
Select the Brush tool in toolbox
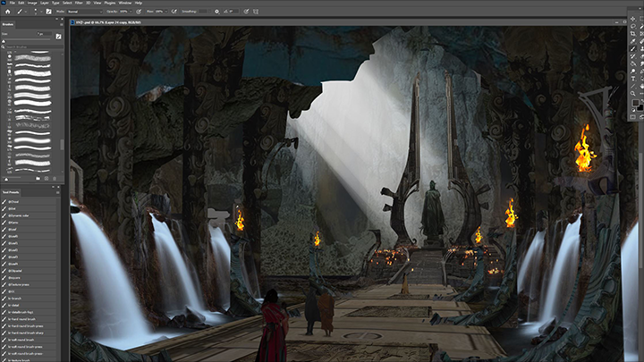[633, 49]
